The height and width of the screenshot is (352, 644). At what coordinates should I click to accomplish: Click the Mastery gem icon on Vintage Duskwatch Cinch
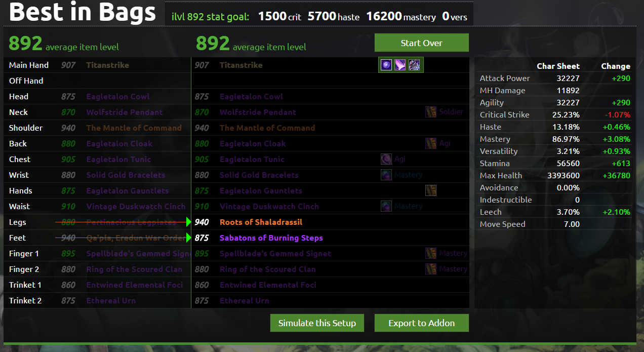click(386, 206)
